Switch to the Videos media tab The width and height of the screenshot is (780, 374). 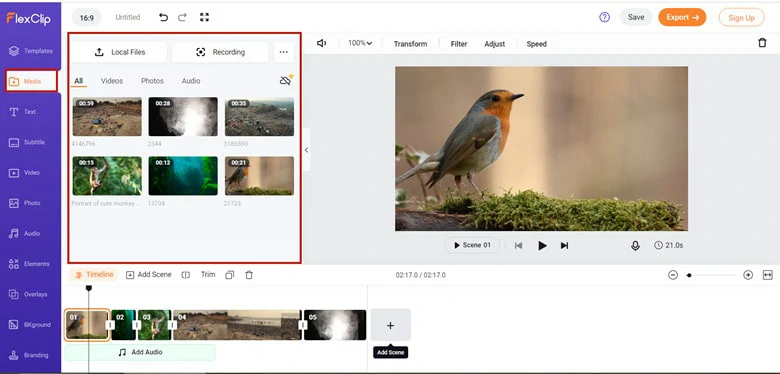point(112,81)
